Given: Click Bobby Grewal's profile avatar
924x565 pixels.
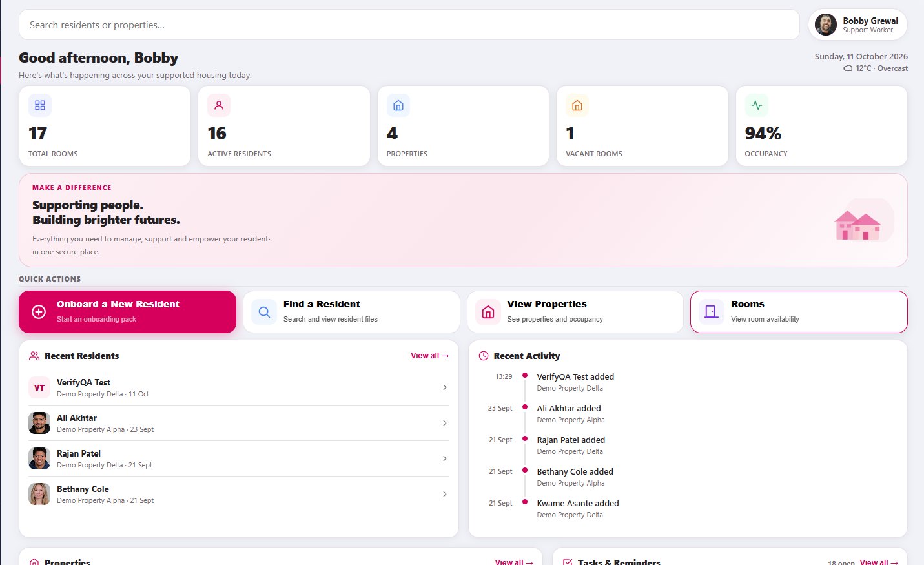Looking at the screenshot, I should point(826,25).
